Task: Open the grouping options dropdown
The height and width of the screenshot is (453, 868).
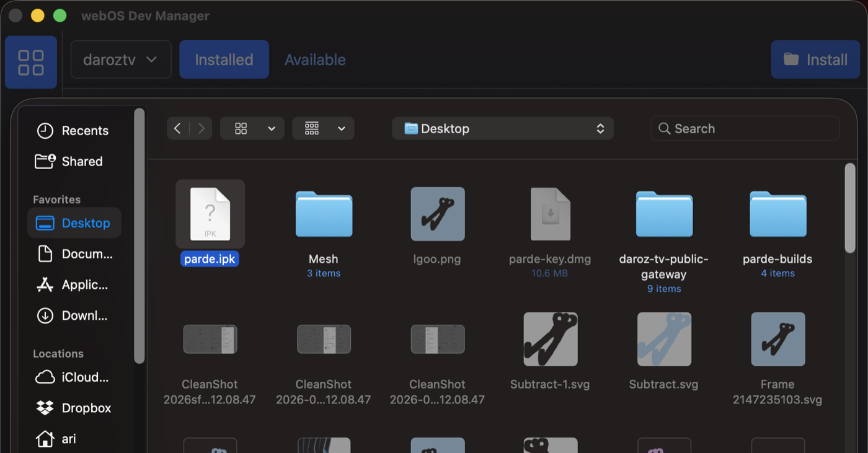Action: coord(324,128)
